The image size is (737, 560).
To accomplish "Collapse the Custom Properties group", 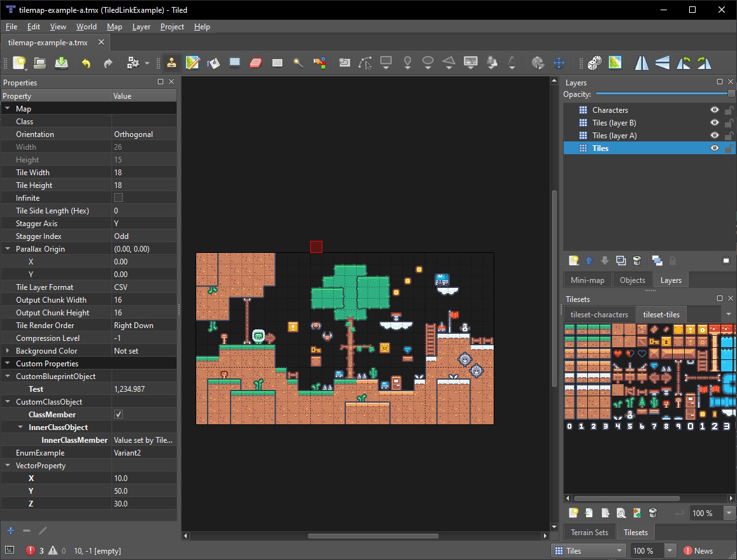I will 8,364.
